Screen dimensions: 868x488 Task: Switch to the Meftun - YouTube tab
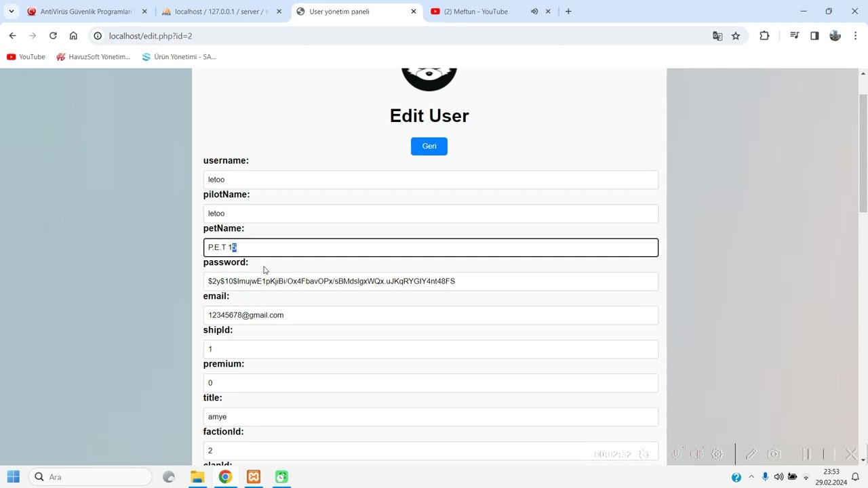tap(491, 12)
